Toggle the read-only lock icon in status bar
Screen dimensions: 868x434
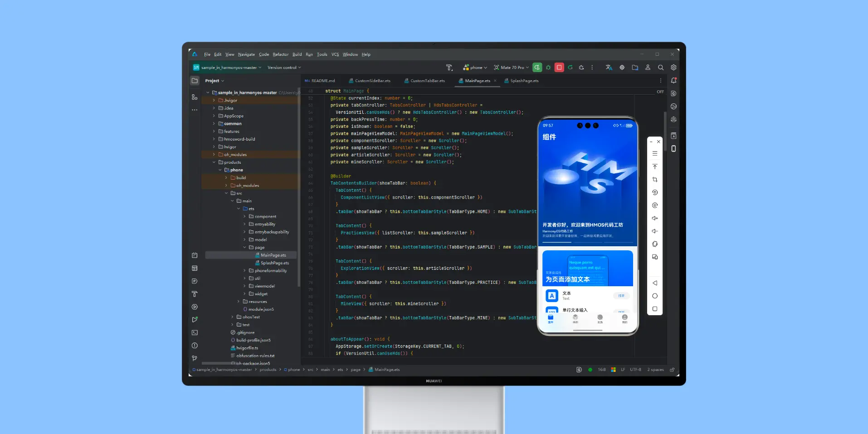pyautogui.click(x=672, y=370)
